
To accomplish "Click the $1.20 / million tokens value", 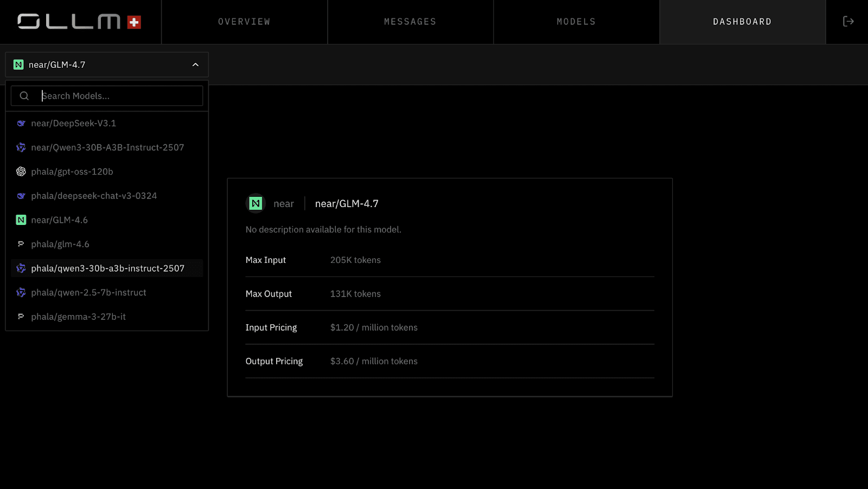I will (x=374, y=327).
